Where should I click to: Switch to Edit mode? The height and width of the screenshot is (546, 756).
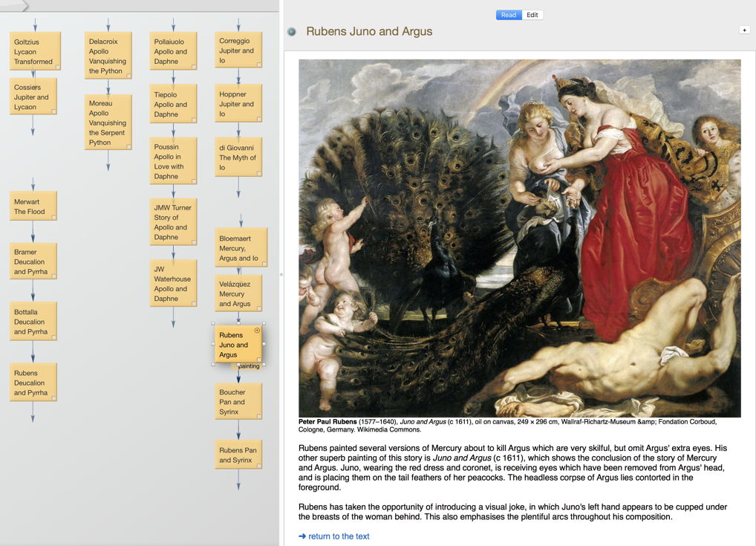(x=532, y=15)
